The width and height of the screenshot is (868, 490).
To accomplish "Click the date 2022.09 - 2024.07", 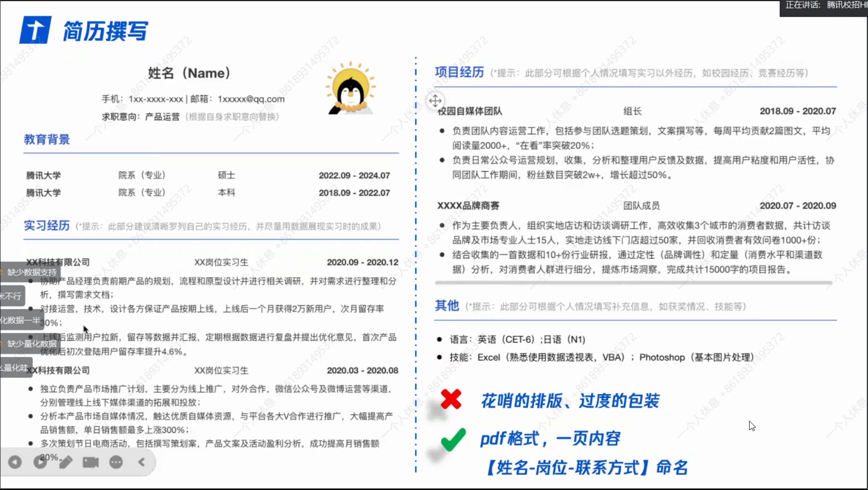I will click(x=354, y=175).
